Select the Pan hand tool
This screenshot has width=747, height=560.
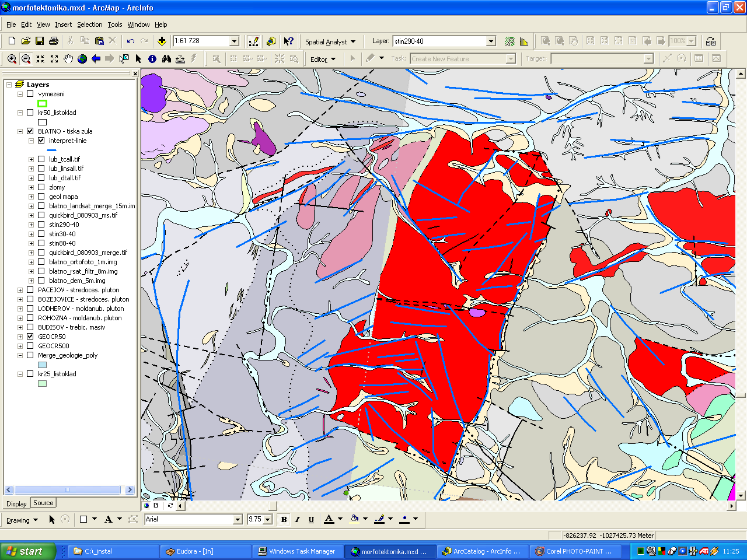tap(68, 59)
